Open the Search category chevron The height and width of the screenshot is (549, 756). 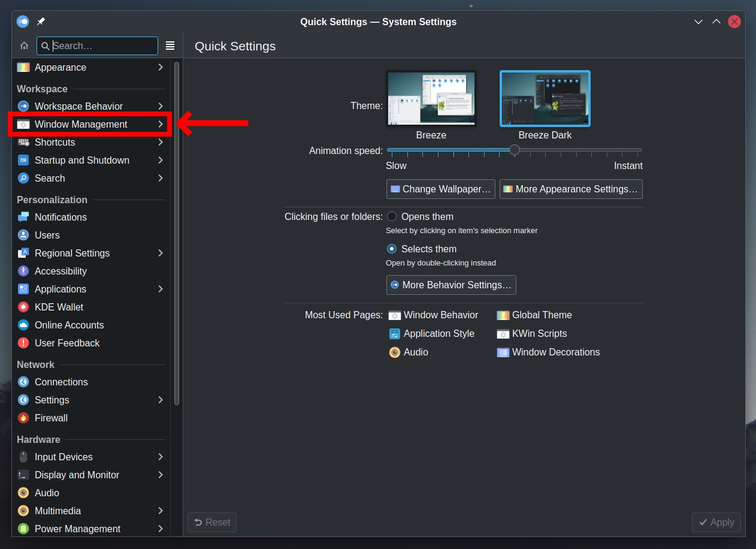[x=161, y=178]
